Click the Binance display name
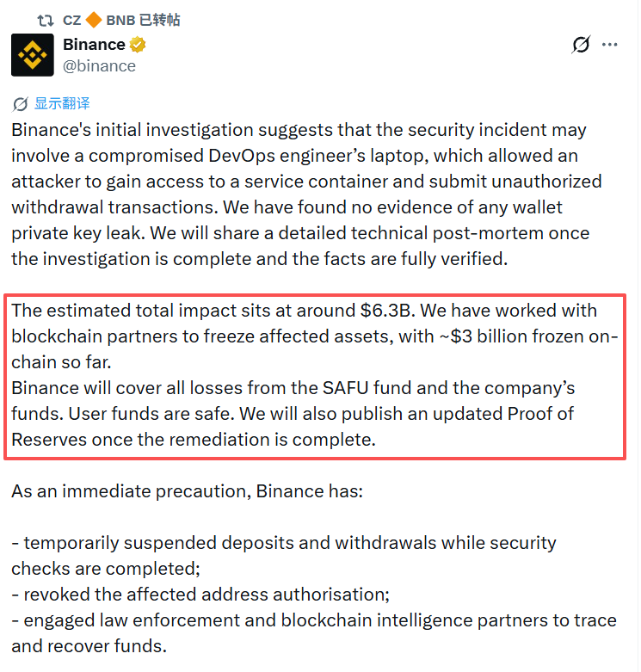This screenshot has height=672, width=641. click(94, 45)
